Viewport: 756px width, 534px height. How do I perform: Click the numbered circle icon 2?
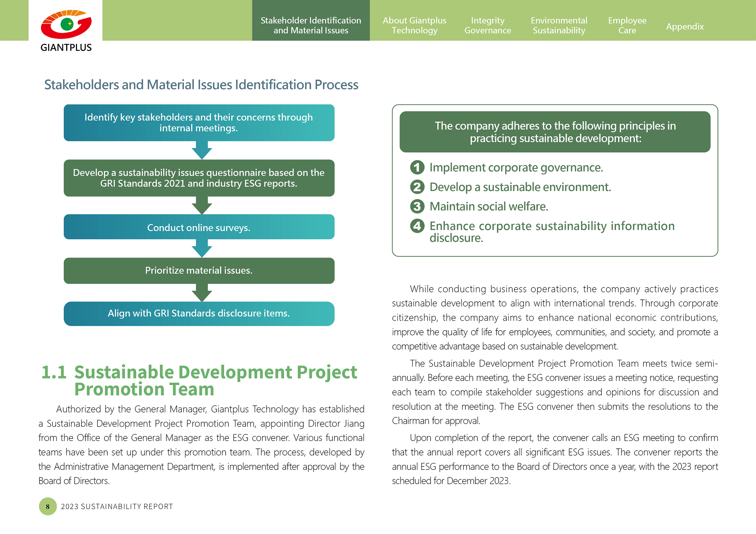point(417,187)
